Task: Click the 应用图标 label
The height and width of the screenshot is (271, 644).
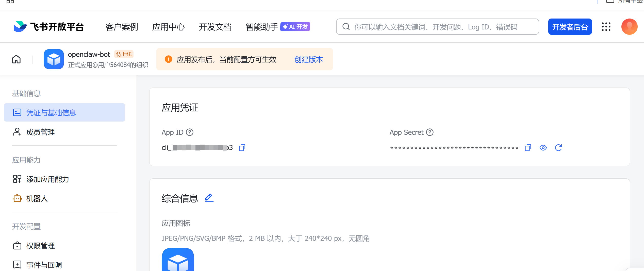Action: [x=176, y=223]
